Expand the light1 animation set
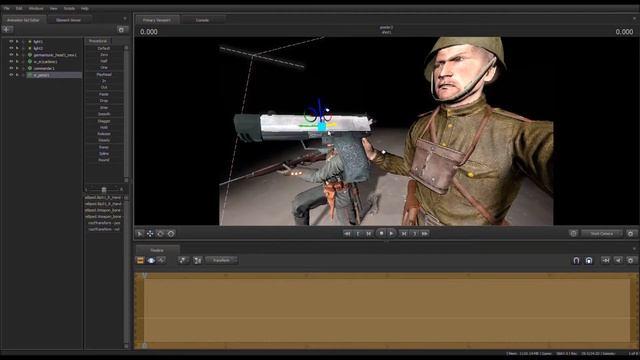Screen dimensions: 640x360 click(23, 42)
